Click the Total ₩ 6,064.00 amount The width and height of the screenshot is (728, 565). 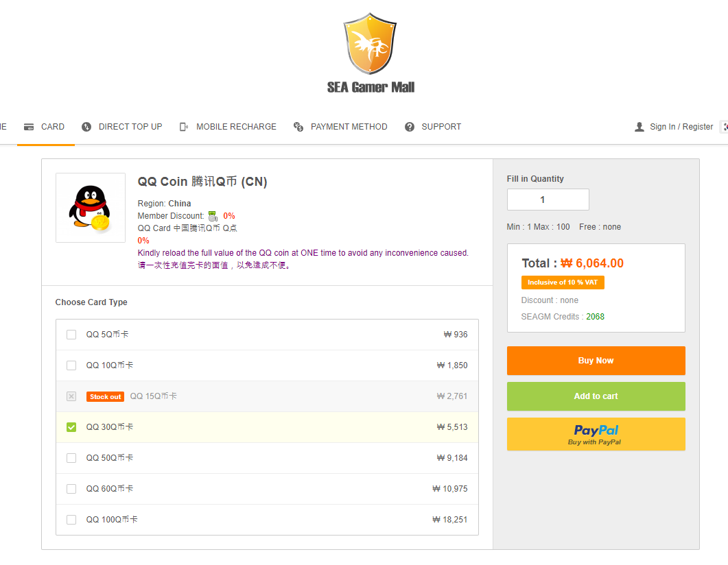tap(592, 263)
